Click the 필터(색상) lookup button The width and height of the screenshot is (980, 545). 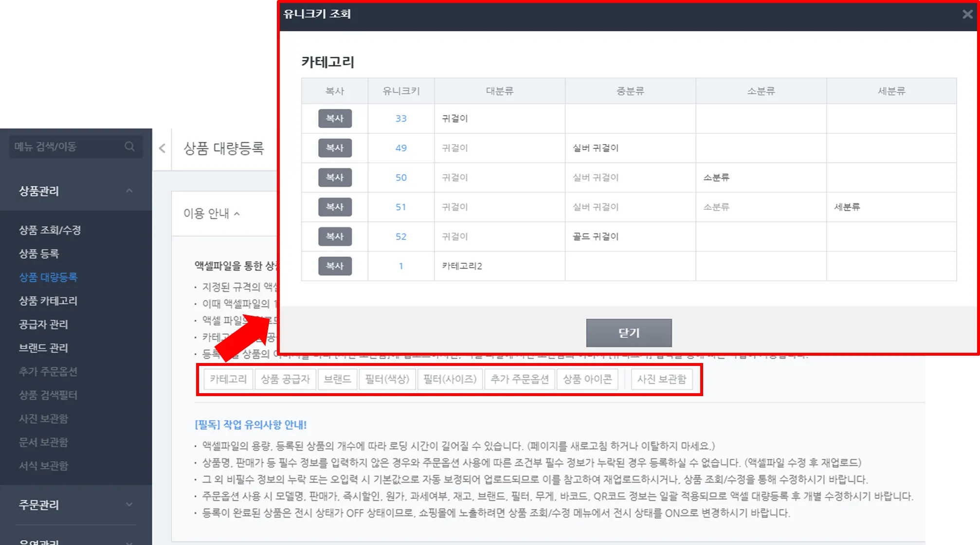tap(387, 379)
